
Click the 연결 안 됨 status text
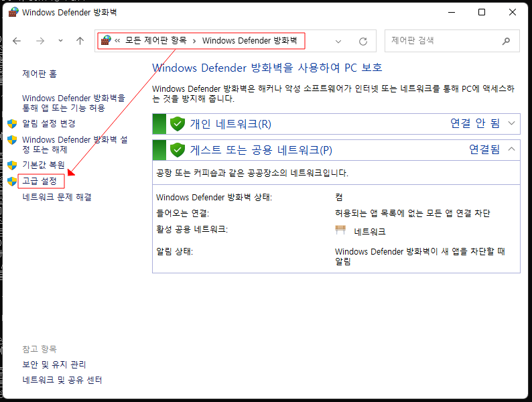coord(475,123)
